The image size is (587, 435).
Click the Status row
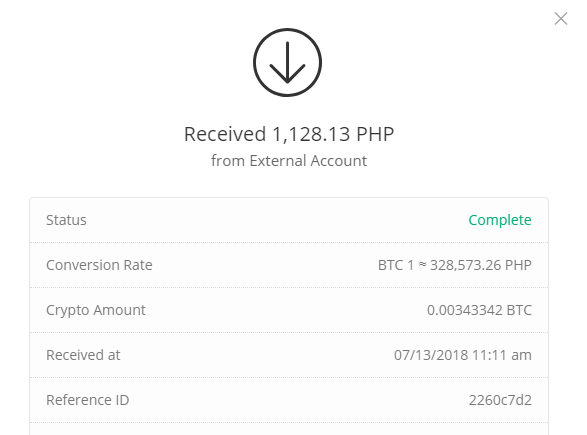[289, 220]
